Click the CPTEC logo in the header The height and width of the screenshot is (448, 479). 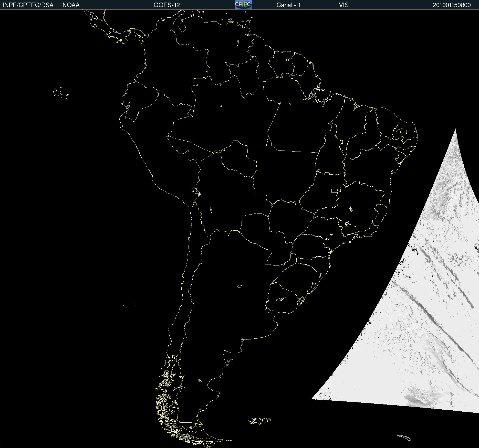pos(243,5)
